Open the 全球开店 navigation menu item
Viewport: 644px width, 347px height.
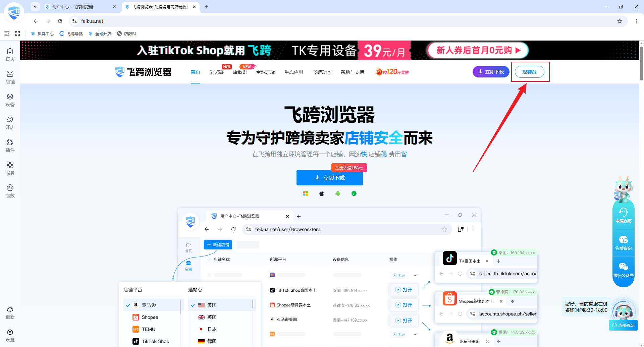tap(266, 72)
